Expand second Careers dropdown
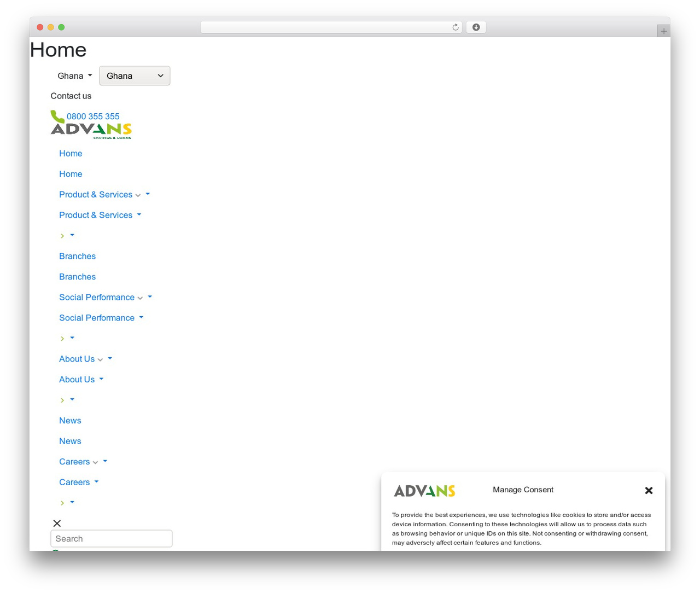Viewport: 700px width, 593px height. pyautogui.click(x=79, y=482)
